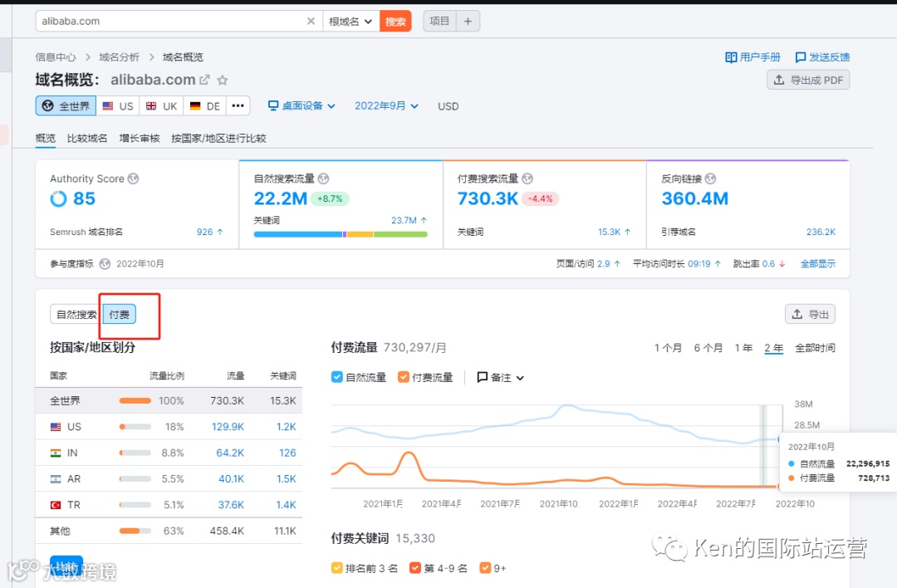897x588 pixels.
Task: Set chart range to 2 年
Action: click(773, 348)
